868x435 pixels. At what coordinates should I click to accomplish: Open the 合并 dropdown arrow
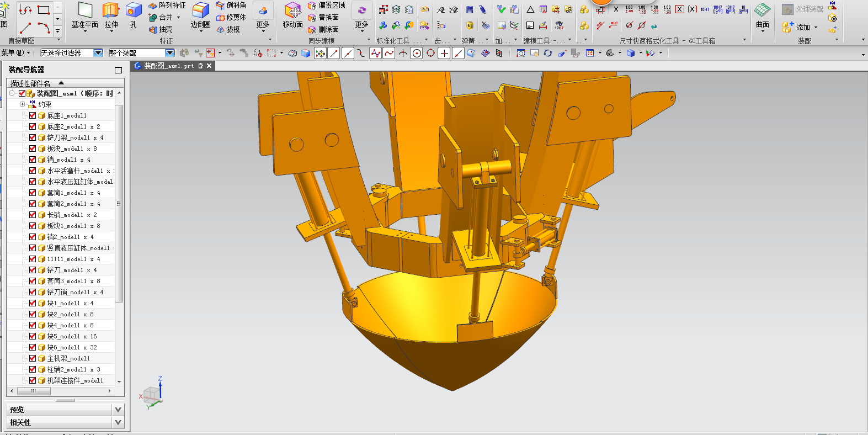pos(178,17)
